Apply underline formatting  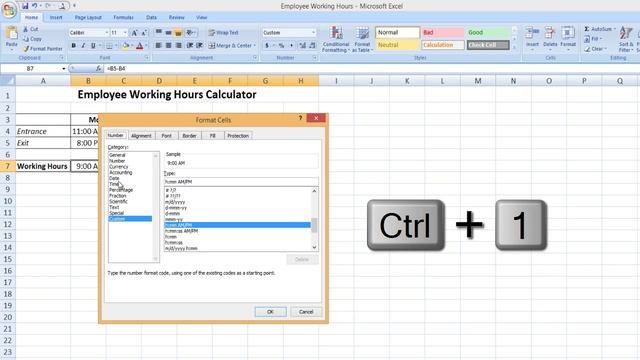point(93,46)
